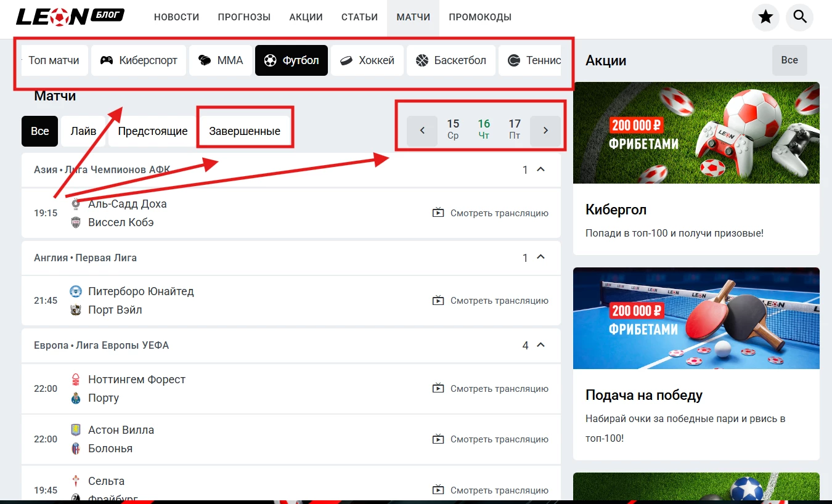This screenshot has height=504, width=832.
Task: Select the Теннис sport category
Action: (533, 60)
